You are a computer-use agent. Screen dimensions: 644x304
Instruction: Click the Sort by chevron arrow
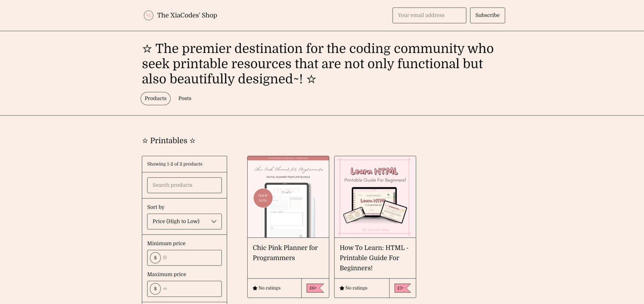[214, 222]
